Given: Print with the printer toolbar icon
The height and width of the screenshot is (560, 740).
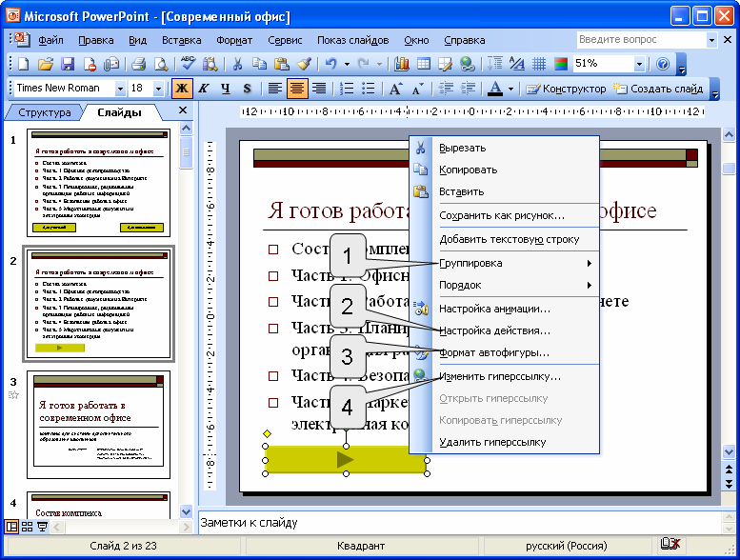Looking at the screenshot, I should click(138, 64).
